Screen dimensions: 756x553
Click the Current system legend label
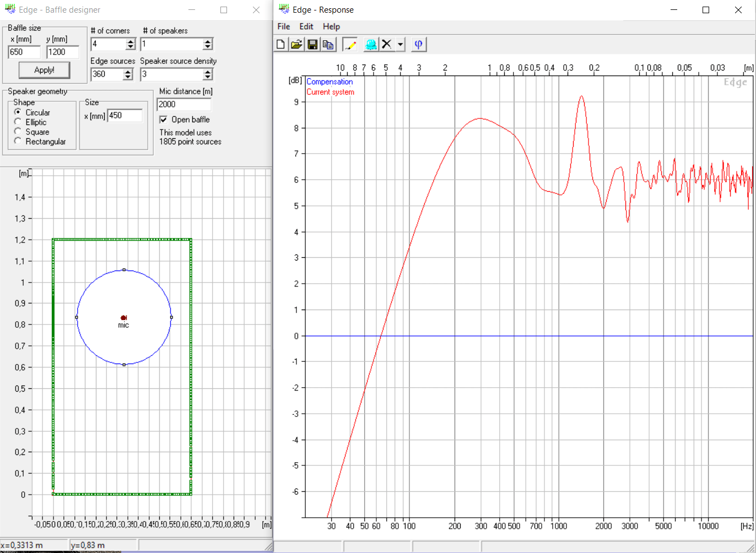tap(330, 92)
